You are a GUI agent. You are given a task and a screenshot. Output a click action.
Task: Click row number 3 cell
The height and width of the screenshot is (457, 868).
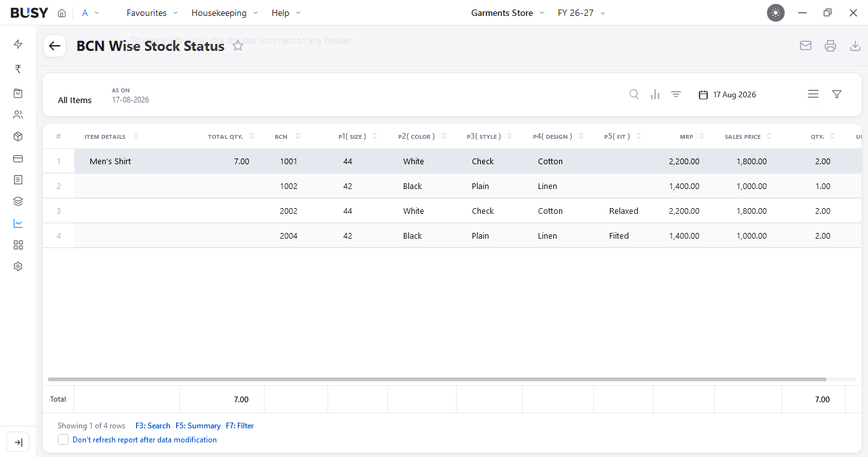[x=59, y=211]
